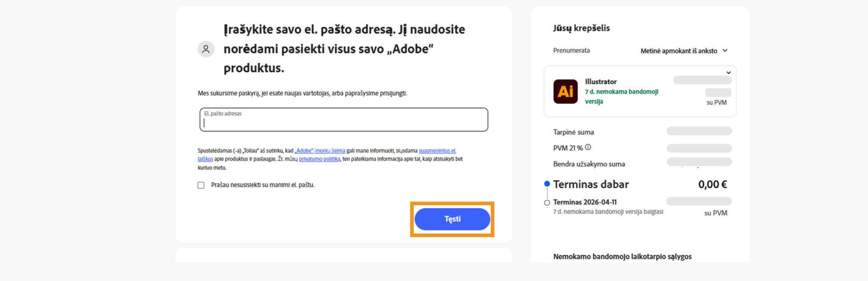
Task: Toggle the checkbox to opt out of emails
Action: tap(200, 185)
